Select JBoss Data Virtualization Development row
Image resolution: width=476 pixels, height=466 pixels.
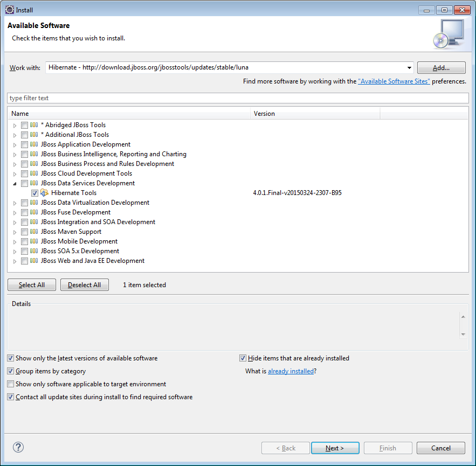(x=95, y=203)
